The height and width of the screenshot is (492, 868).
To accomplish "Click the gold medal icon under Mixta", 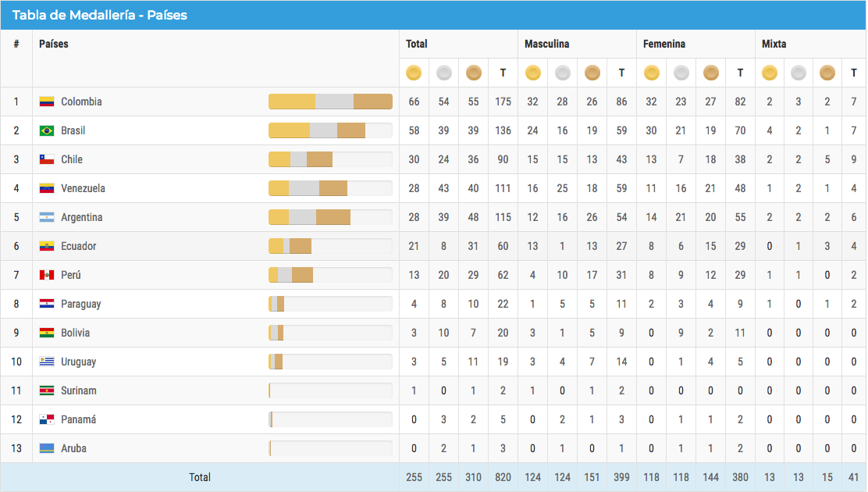I will click(x=770, y=73).
